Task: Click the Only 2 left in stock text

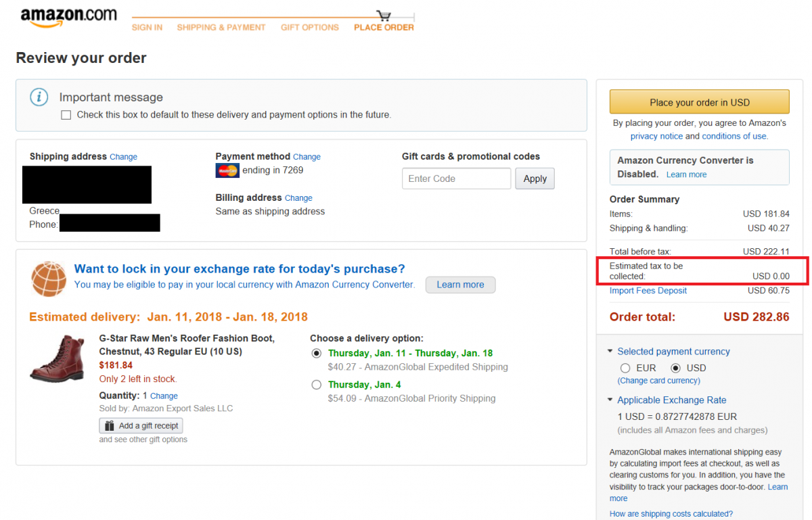Action: pos(138,379)
